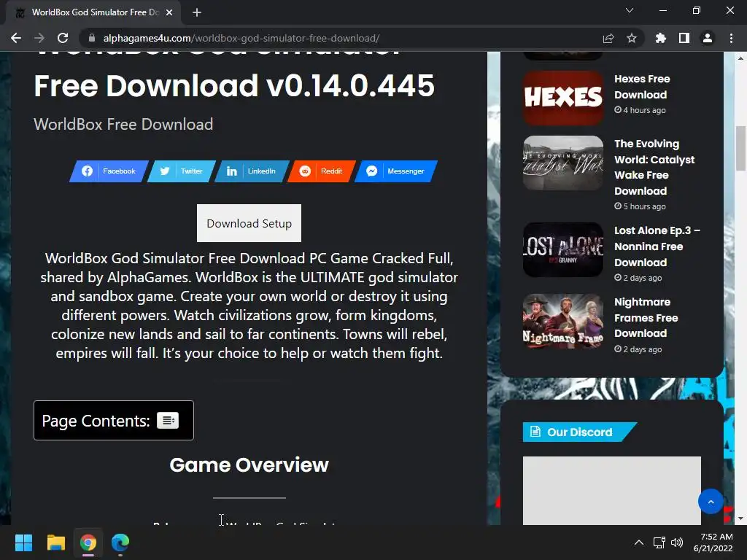747x560 pixels.
Task: Click the scrollbar down arrow
Action: coord(740,519)
